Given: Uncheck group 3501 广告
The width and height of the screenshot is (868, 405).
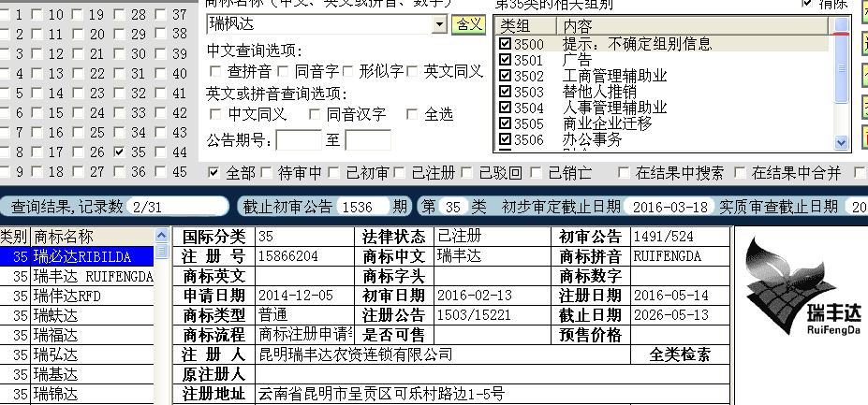Looking at the screenshot, I should click(x=505, y=59).
